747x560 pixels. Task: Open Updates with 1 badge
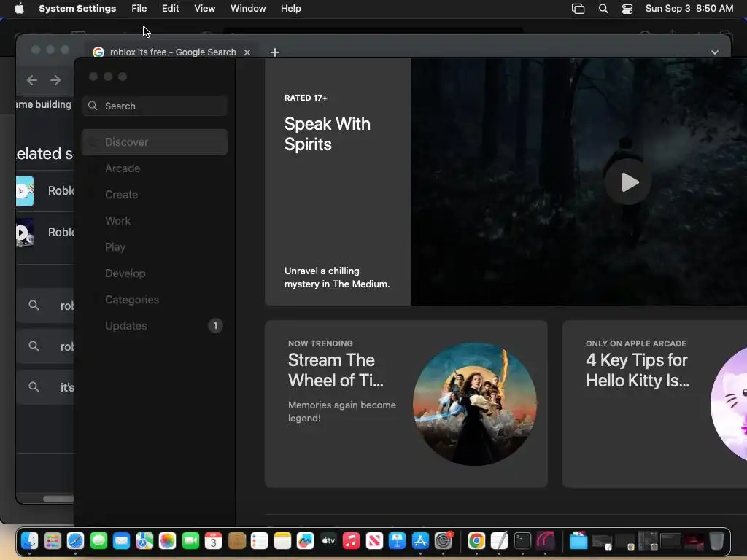point(155,326)
